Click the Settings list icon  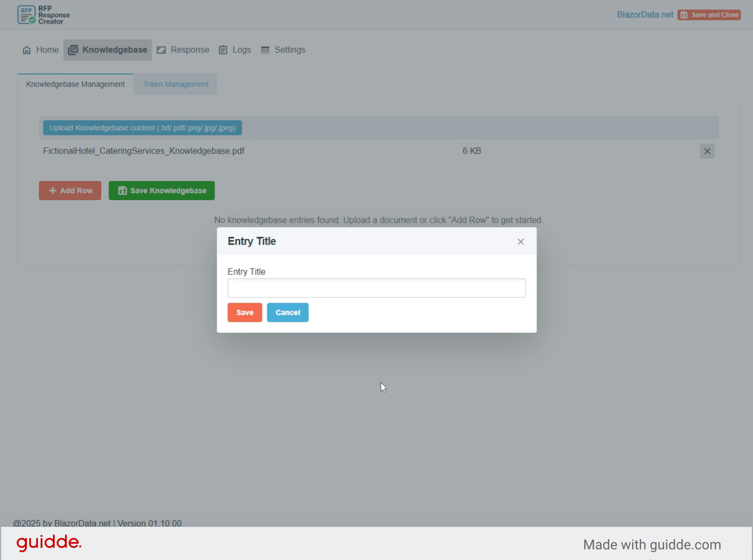266,50
